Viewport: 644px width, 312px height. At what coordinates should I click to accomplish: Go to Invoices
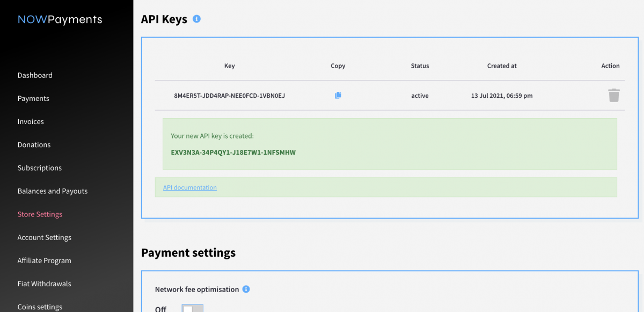coord(31,121)
